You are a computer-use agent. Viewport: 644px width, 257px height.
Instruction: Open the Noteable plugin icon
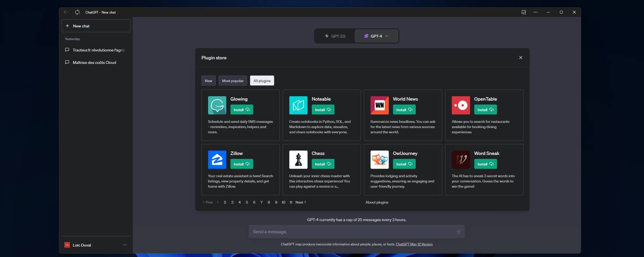(x=298, y=105)
